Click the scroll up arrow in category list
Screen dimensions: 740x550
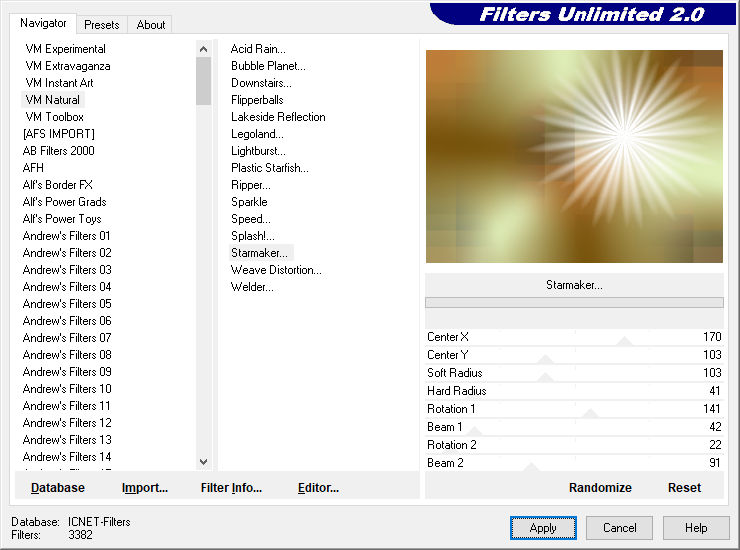203,49
